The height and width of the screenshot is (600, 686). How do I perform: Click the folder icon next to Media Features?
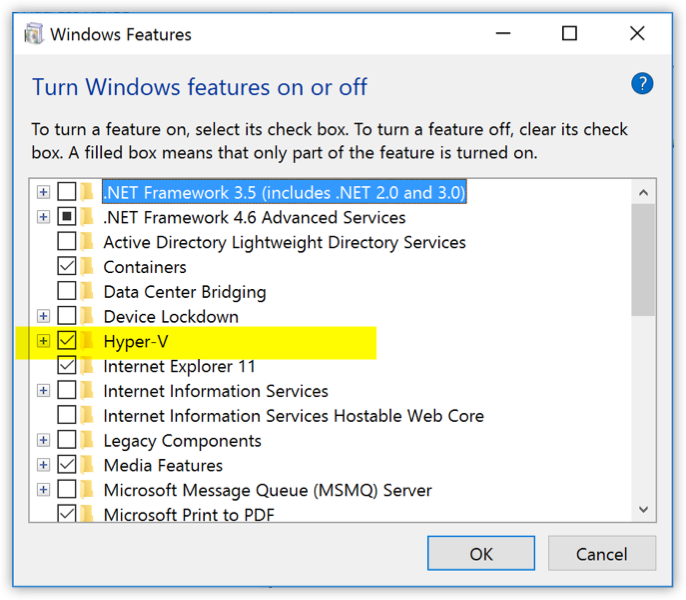[x=88, y=465]
